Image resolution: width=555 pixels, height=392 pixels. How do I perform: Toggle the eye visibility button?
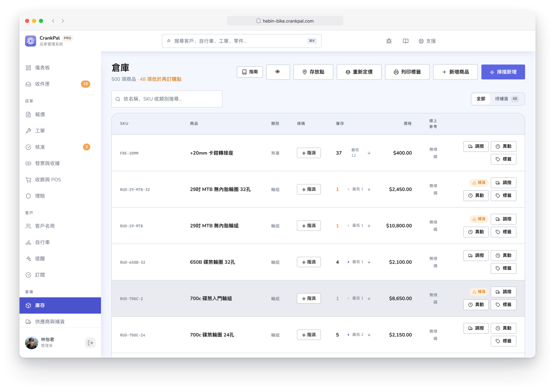(x=278, y=72)
